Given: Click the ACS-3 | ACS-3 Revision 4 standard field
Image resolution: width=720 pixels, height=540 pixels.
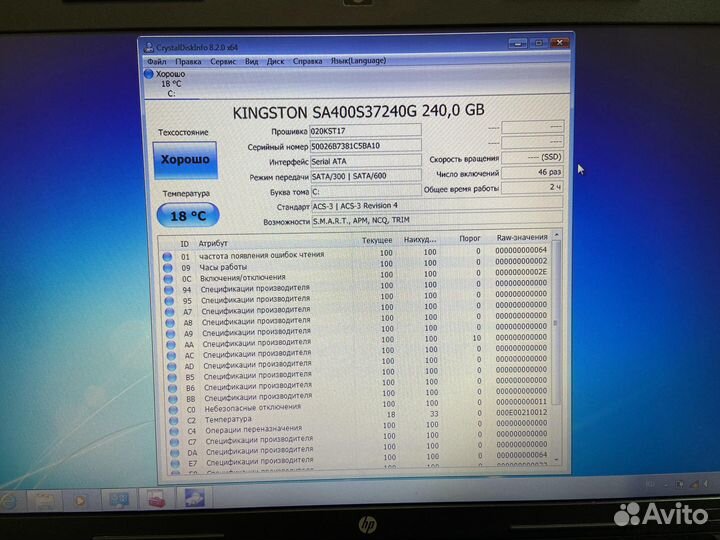Looking at the screenshot, I should coord(437,205).
